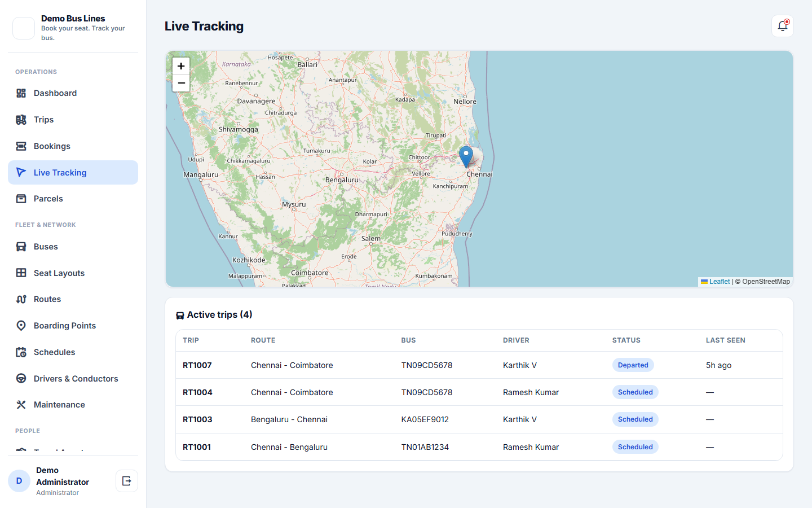Click the Parcels box icon in the sidebar

[x=21, y=199]
